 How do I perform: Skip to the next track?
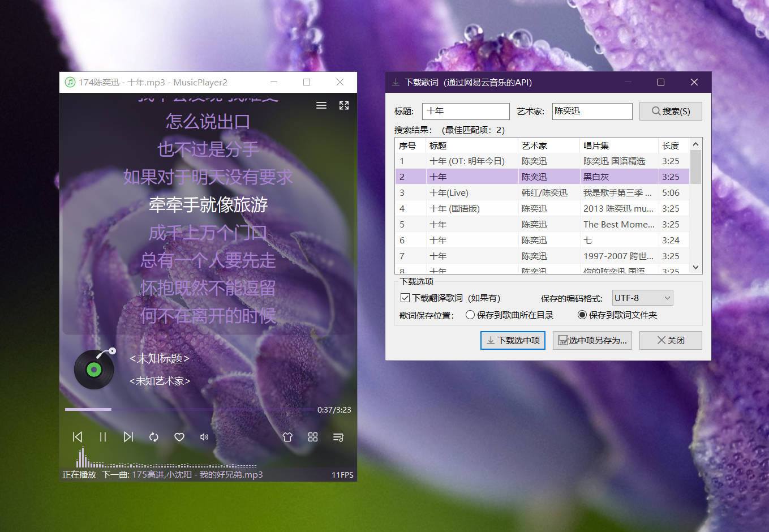[128, 437]
